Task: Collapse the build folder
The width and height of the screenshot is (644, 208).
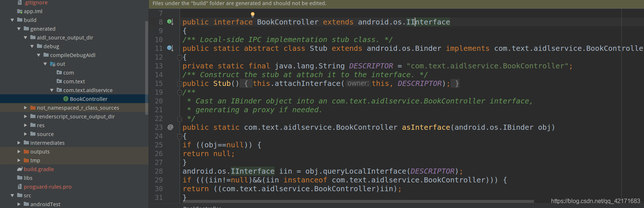Action: (x=12, y=20)
